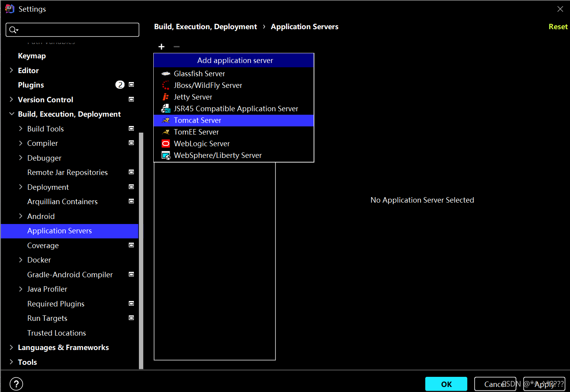
Task: Choose Jetty Server from the popup
Action: point(233,97)
